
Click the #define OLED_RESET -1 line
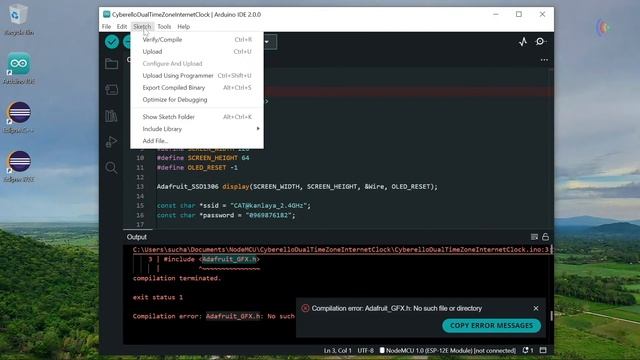[197, 167]
